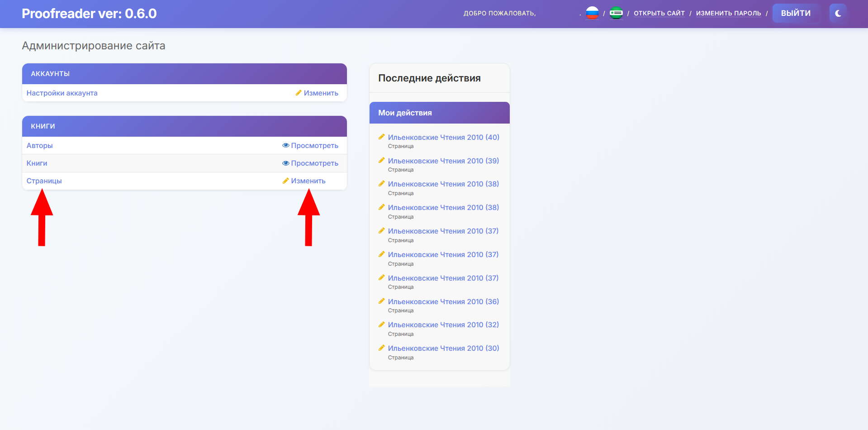Open recent action Ильенковские Чтения 2010 (39)
868x430 pixels.
(443, 161)
